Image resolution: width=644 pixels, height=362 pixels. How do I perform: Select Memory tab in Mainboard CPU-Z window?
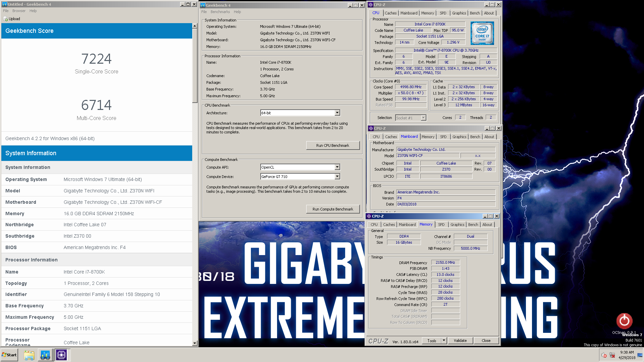(428, 137)
